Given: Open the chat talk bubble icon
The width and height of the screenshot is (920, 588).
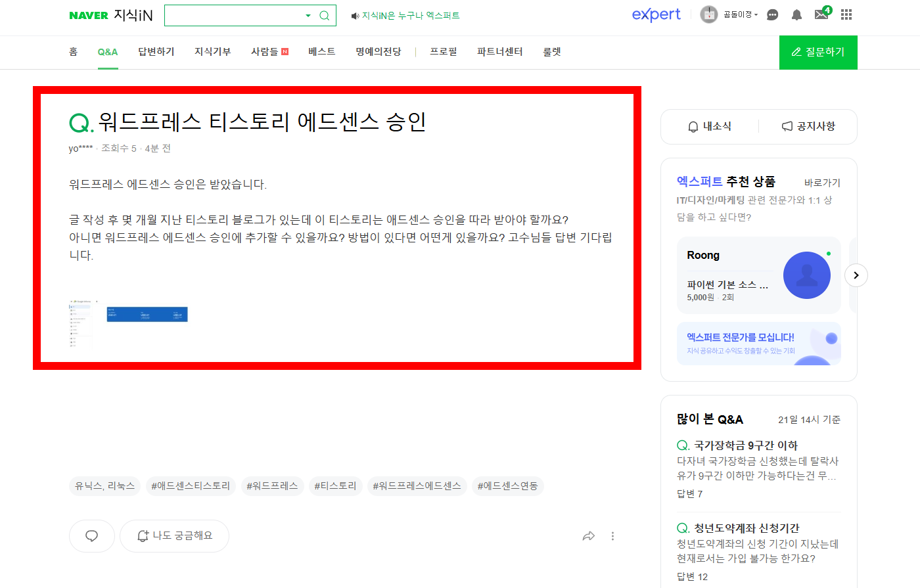Looking at the screenshot, I should 773,14.
